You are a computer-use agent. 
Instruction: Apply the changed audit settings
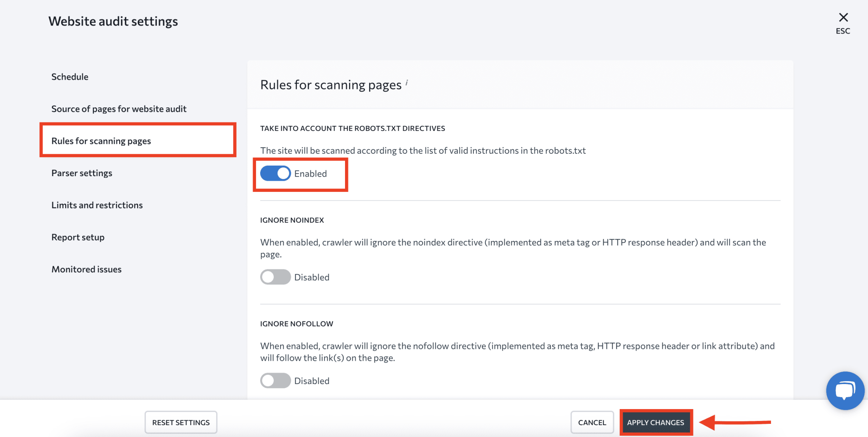click(x=656, y=422)
